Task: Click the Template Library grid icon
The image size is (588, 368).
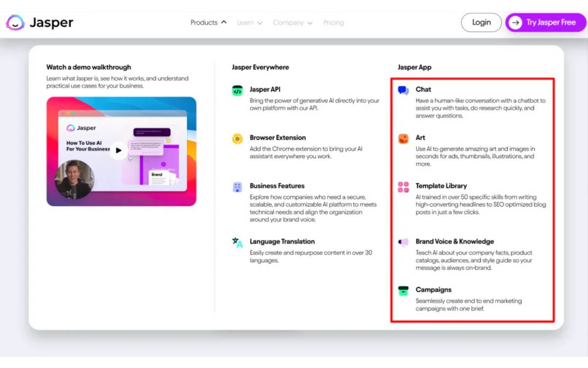Action: click(x=403, y=187)
